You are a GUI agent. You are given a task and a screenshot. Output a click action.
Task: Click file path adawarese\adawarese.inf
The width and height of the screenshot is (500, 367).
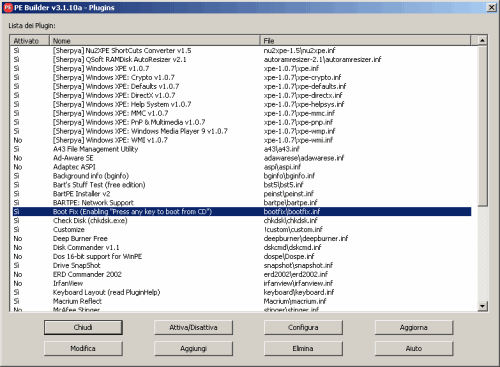click(304, 158)
